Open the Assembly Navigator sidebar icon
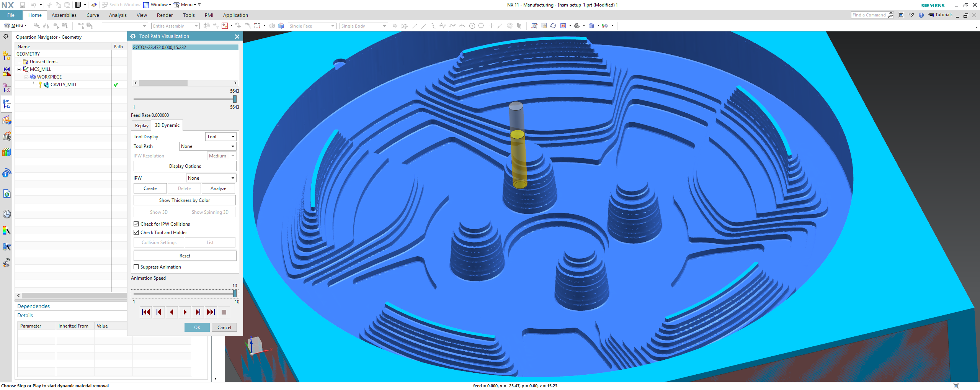This screenshot has height=390, width=980. pos(7,56)
